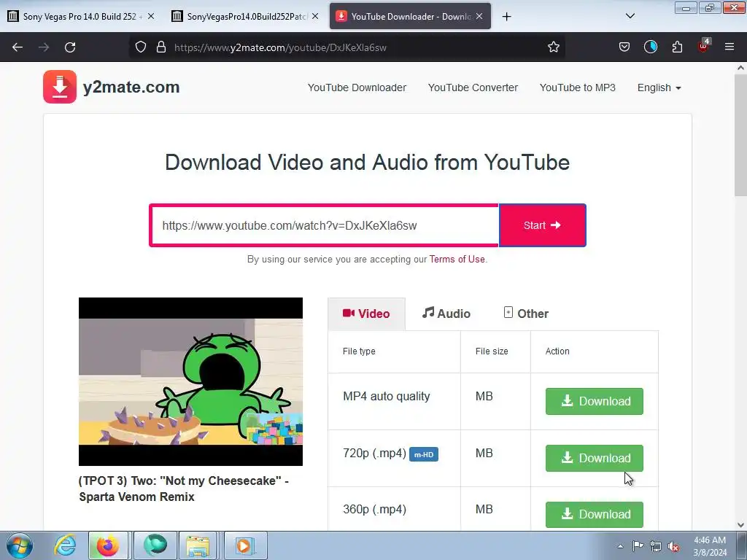Open the Pocket save icon

click(624, 47)
